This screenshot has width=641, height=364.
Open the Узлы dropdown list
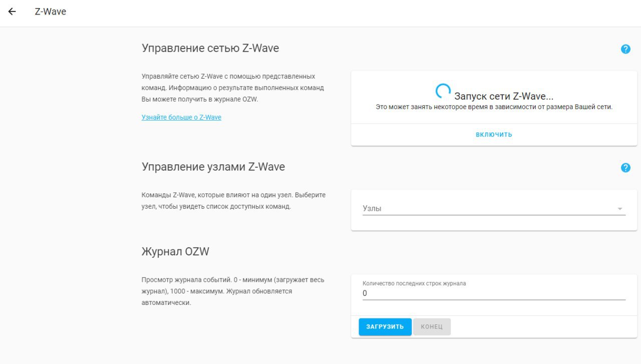coord(494,208)
